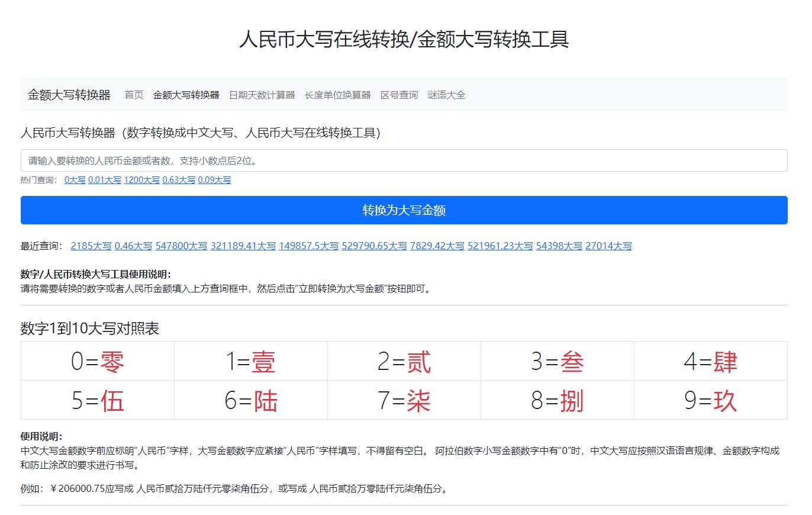Image resolution: width=812 pixels, height=515 pixels.
Task: Select the 金额大写转换器 menu item
Action: point(187,95)
